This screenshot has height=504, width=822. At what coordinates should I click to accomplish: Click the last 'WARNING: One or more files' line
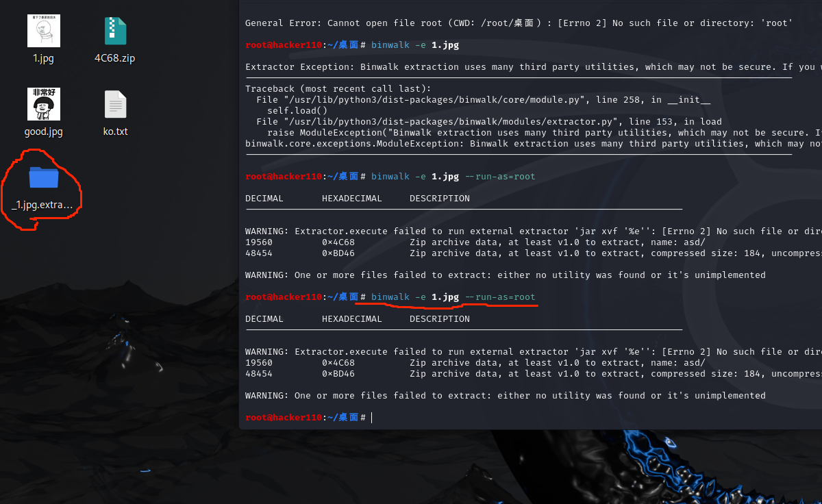[x=505, y=396]
